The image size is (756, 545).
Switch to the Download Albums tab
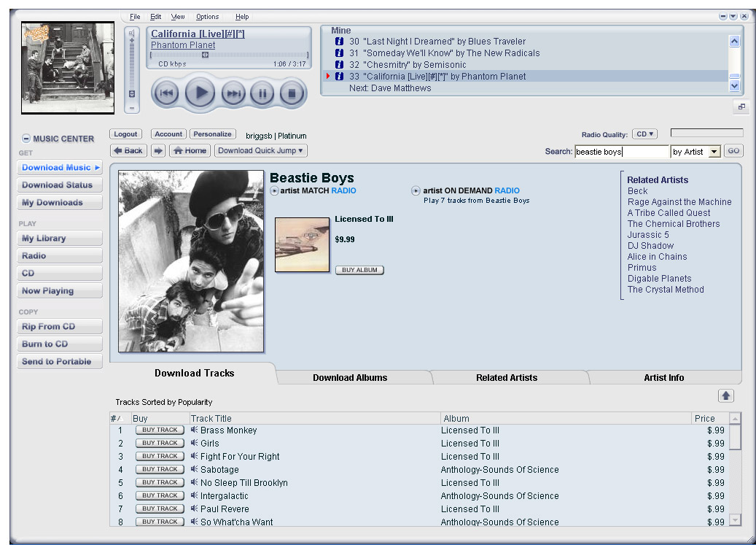(x=350, y=378)
